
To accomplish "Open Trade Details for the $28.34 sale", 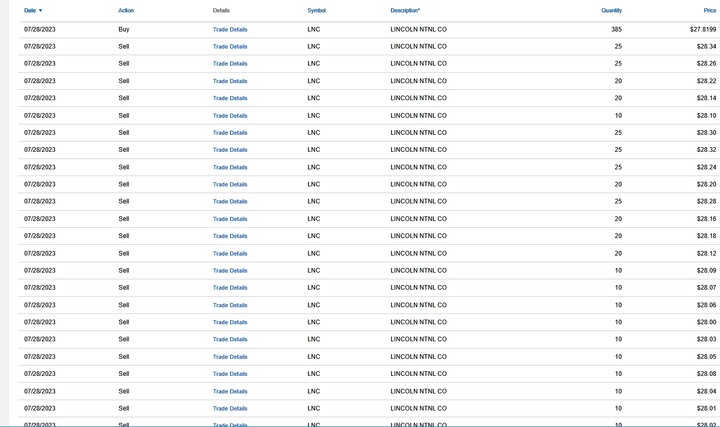I will 230,46.
